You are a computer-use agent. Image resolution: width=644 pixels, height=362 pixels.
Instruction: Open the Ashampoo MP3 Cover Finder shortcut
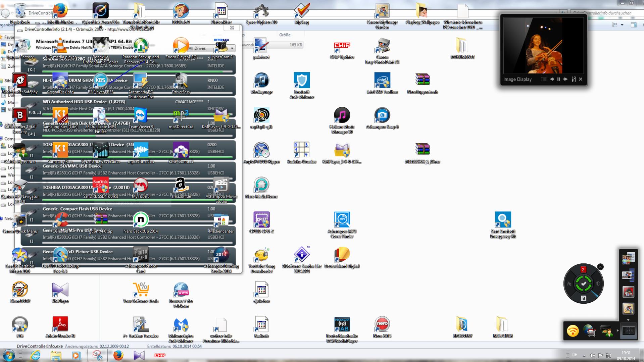pyautogui.click(x=342, y=225)
